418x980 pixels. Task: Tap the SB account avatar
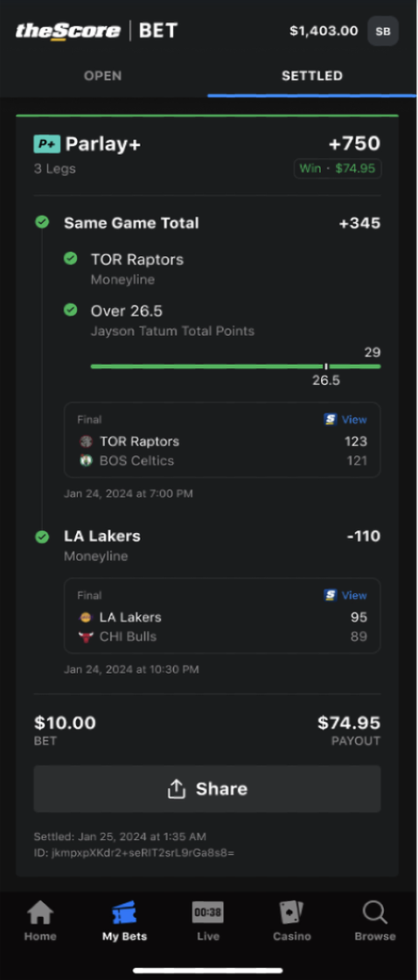pos(383,31)
